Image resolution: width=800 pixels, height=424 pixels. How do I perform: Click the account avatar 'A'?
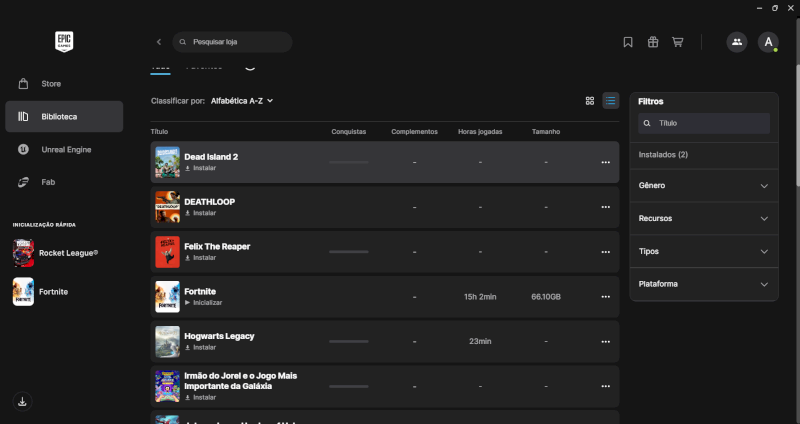pyautogui.click(x=768, y=42)
